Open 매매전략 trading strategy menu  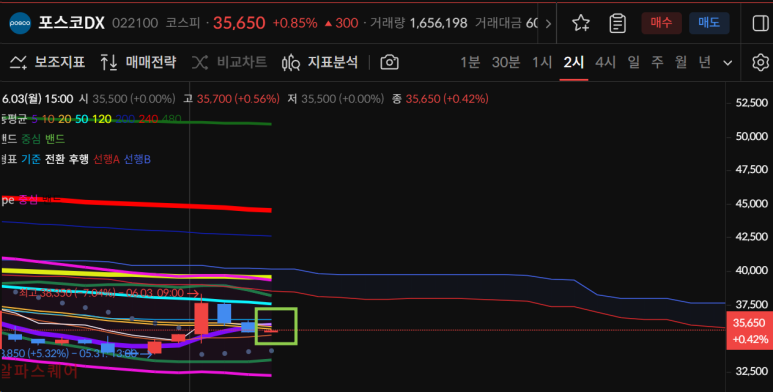(138, 63)
